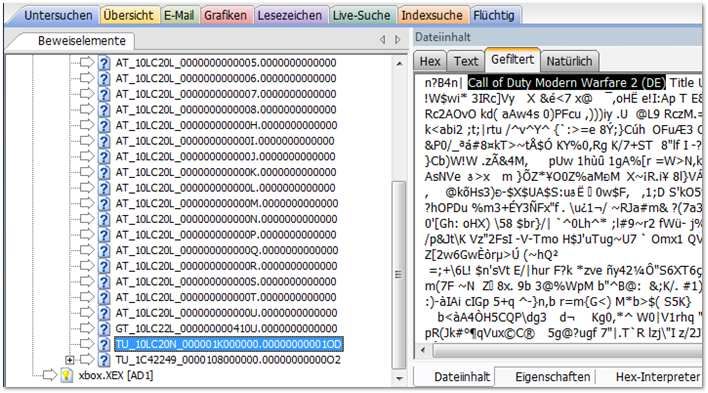This screenshot has height=393, width=708.
Task: Select file GT_10LC22L_00000000410U
Action: tap(226, 328)
